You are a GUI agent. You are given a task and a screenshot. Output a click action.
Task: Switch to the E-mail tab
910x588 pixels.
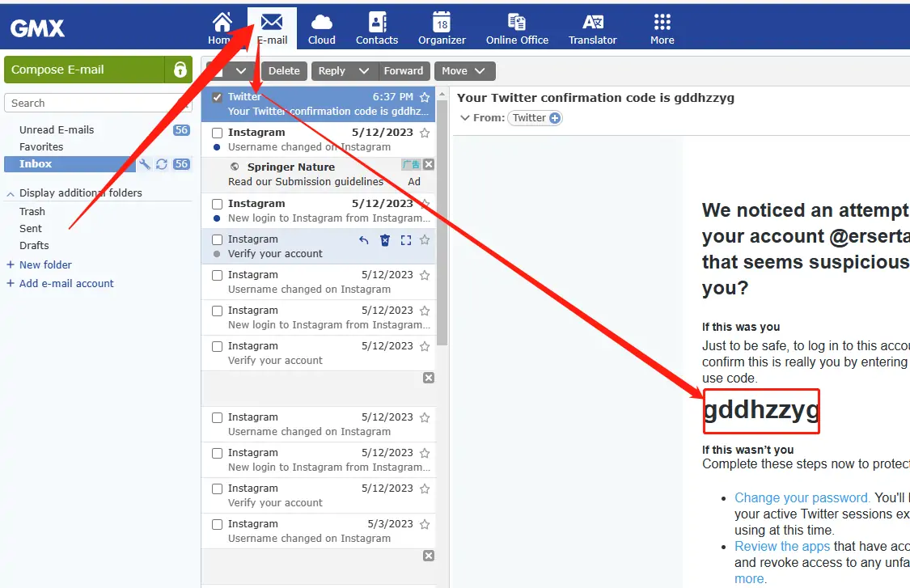click(x=272, y=28)
